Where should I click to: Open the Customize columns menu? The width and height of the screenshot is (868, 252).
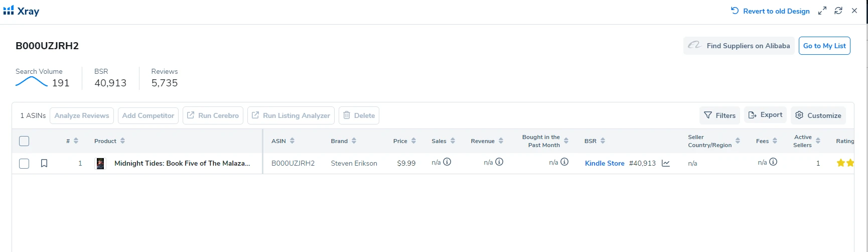[x=818, y=115]
